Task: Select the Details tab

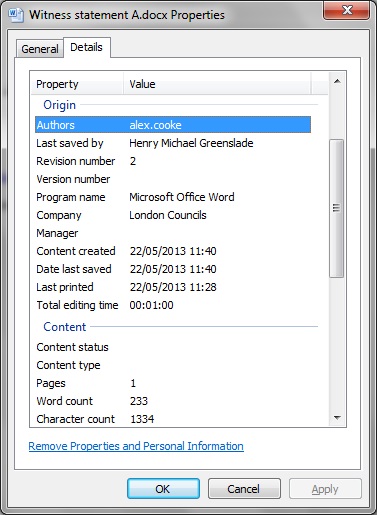Action: pos(86,47)
